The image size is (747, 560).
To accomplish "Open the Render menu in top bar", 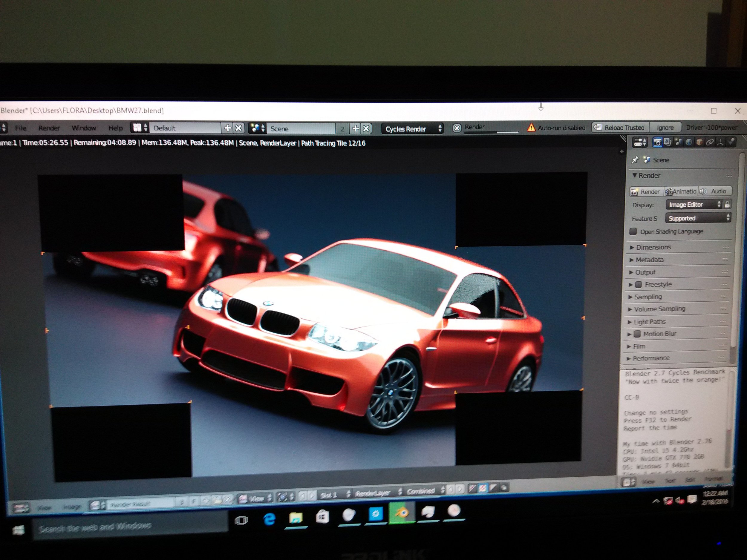I will [x=49, y=128].
